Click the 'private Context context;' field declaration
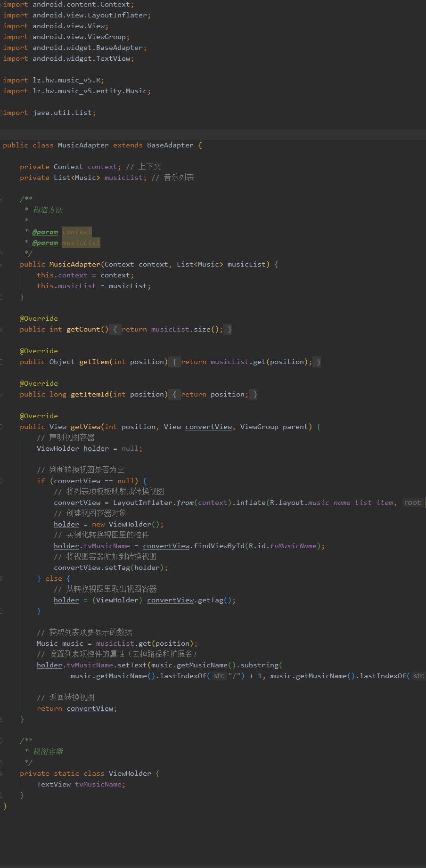Image resolution: width=426 pixels, height=868 pixels. pos(70,167)
